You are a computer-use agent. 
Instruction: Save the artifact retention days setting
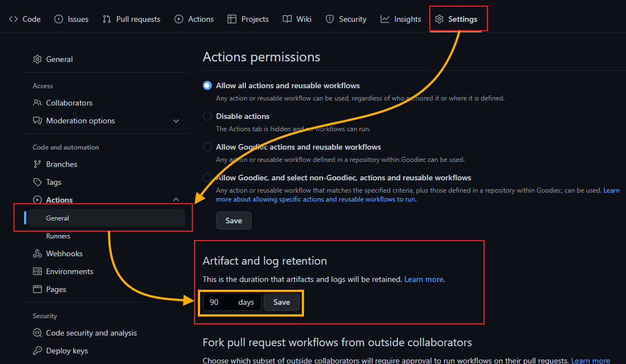[282, 302]
